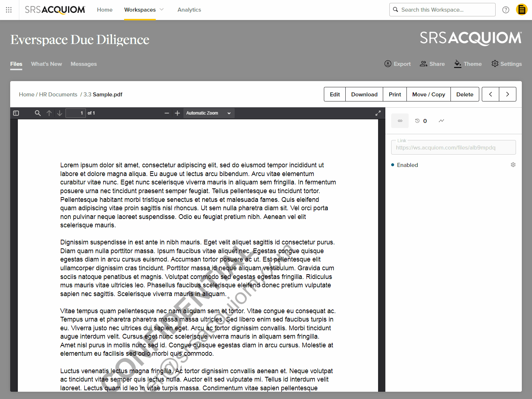The image size is (532, 399).
Task: Go to the next page arrow
Action: [507, 94]
